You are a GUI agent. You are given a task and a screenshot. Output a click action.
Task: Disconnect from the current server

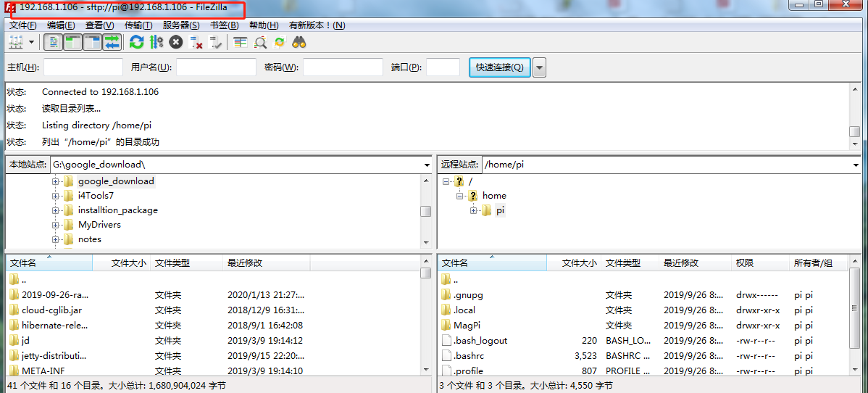coord(196,42)
